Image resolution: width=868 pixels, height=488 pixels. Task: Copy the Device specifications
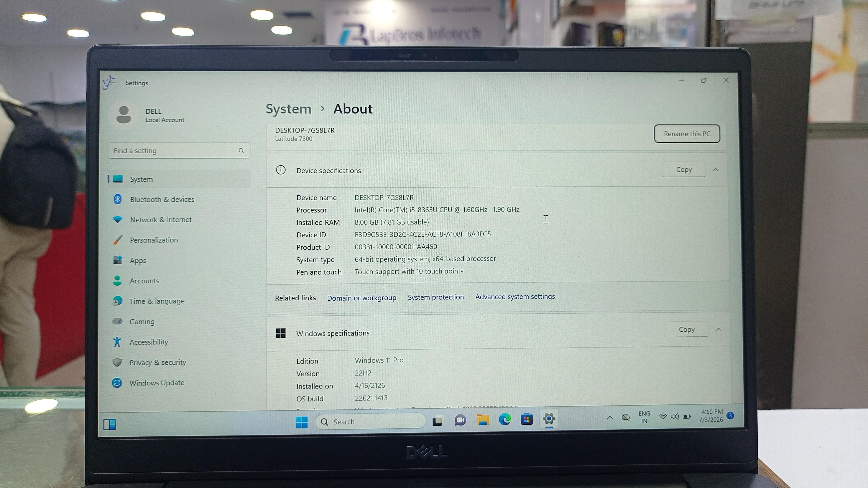click(x=684, y=169)
